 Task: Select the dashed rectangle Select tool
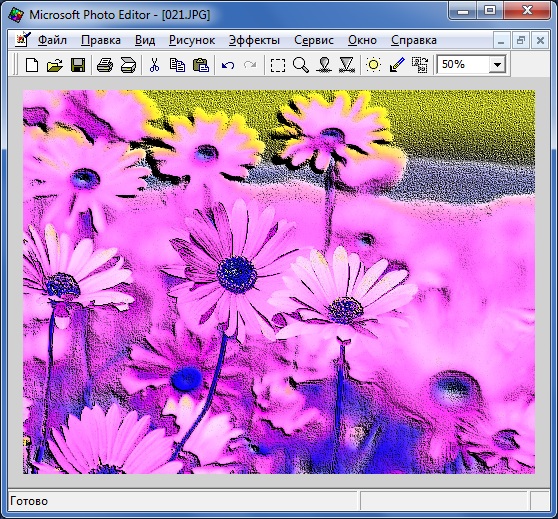pyautogui.click(x=278, y=65)
